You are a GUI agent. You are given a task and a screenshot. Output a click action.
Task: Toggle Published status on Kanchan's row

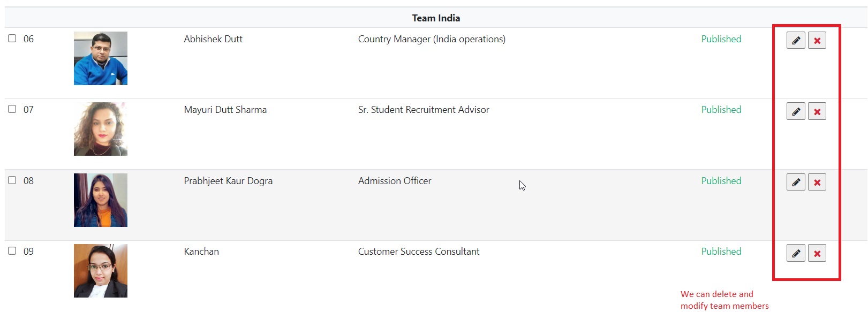pos(721,252)
